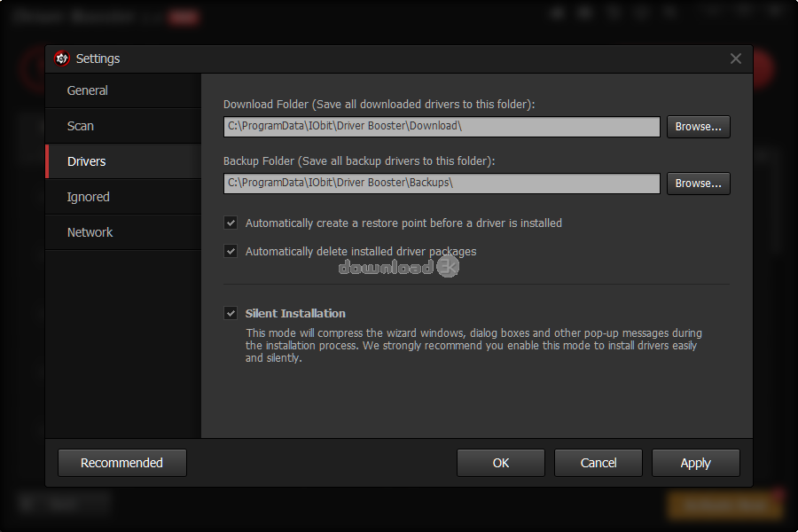This screenshot has height=532, width=798.
Task: Toggle the Silent Installation checkbox
Action: click(x=231, y=314)
